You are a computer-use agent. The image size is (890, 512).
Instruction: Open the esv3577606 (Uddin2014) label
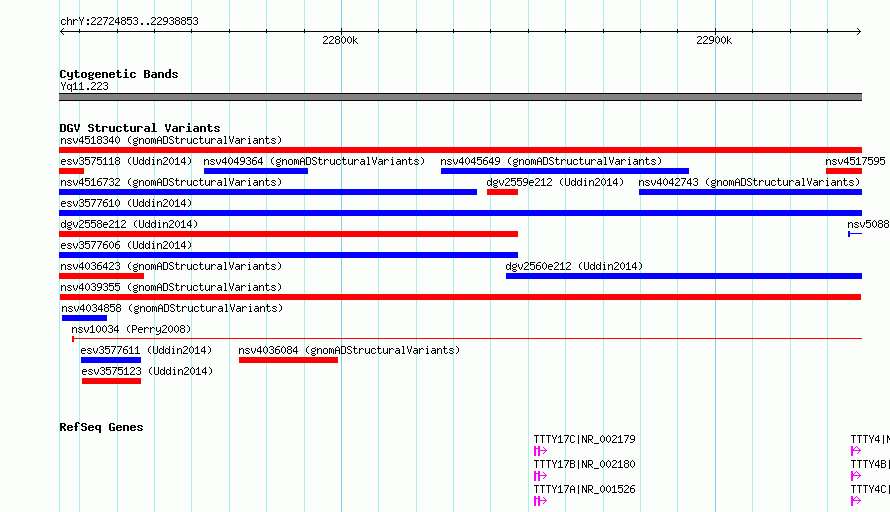[x=126, y=245]
